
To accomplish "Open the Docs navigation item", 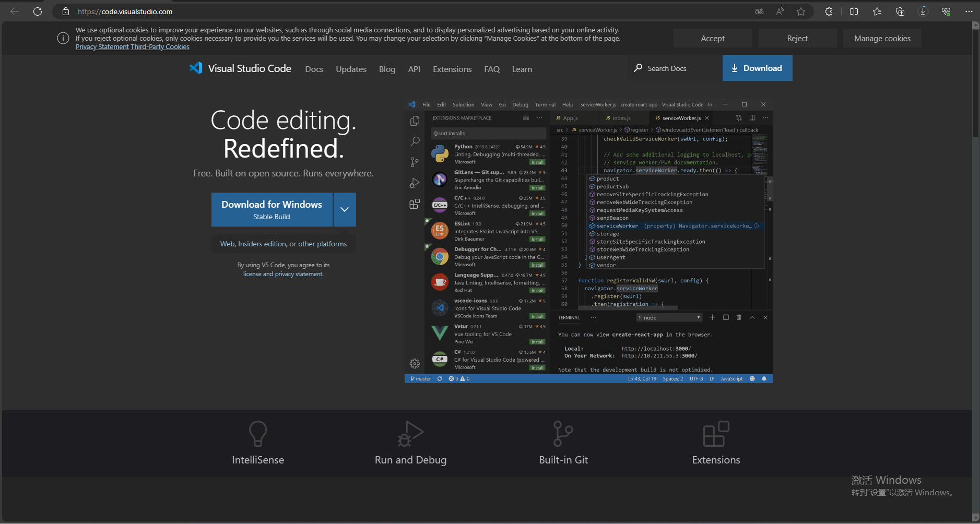I will pos(314,69).
